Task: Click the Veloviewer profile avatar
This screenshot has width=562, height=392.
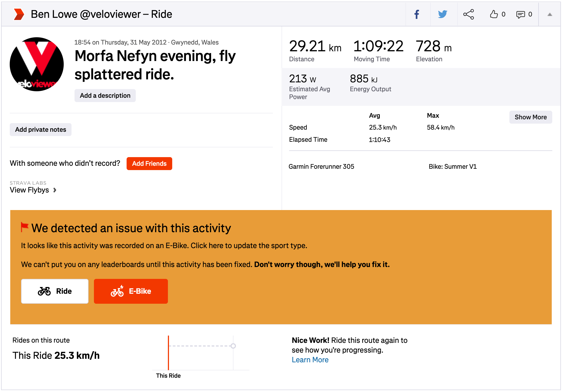Action: [37, 64]
